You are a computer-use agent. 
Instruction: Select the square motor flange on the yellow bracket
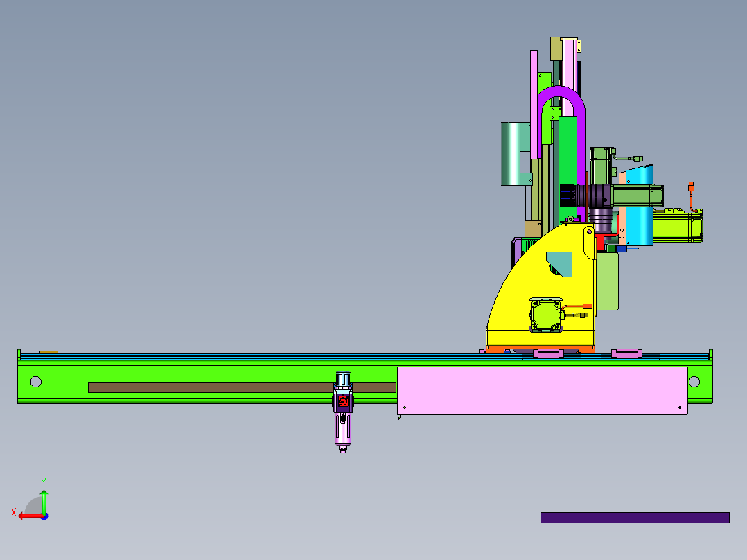point(547,315)
